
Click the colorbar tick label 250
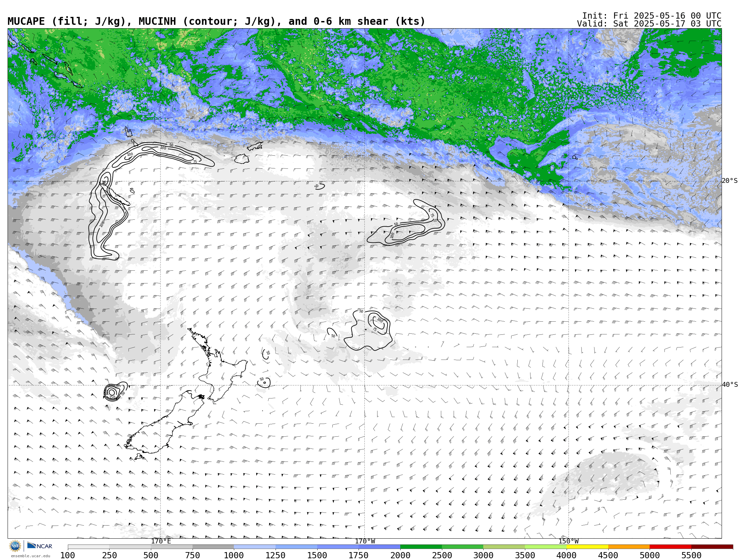(110, 556)
